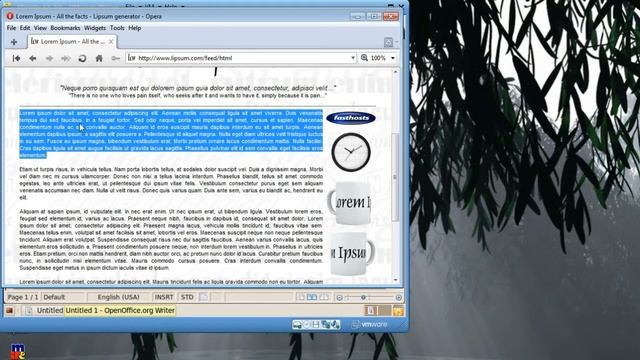Open the closed tabs trash icon
This screenshot has width=640, height=360.
(388, 42)
